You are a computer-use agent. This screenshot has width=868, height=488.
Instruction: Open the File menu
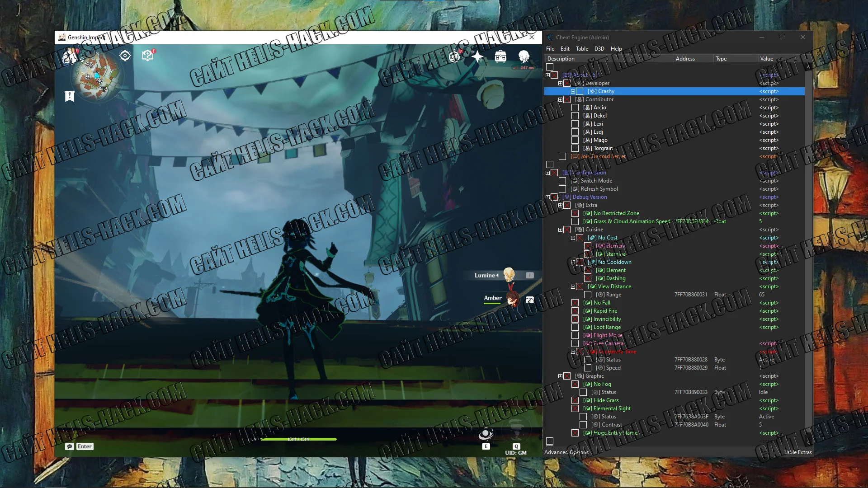point(550,49)
